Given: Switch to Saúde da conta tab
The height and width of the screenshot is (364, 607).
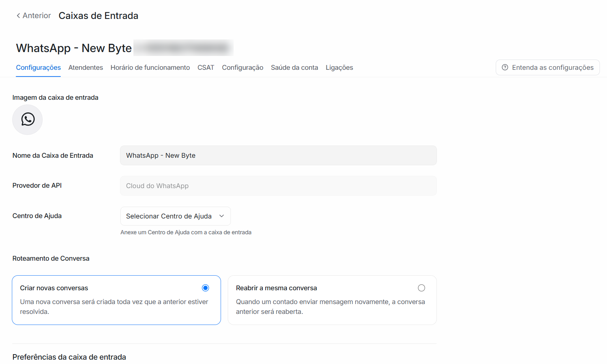Looking at the screenshot, I should tap(294, 67).
